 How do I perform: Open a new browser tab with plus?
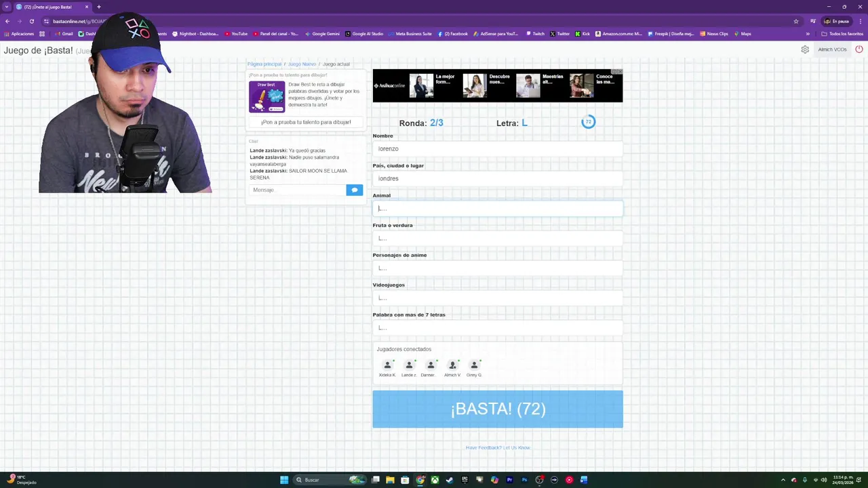pos(98,7)
